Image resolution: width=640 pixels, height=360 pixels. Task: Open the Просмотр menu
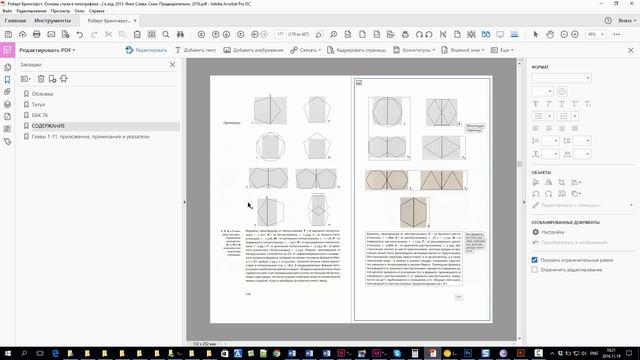(60, 11)
